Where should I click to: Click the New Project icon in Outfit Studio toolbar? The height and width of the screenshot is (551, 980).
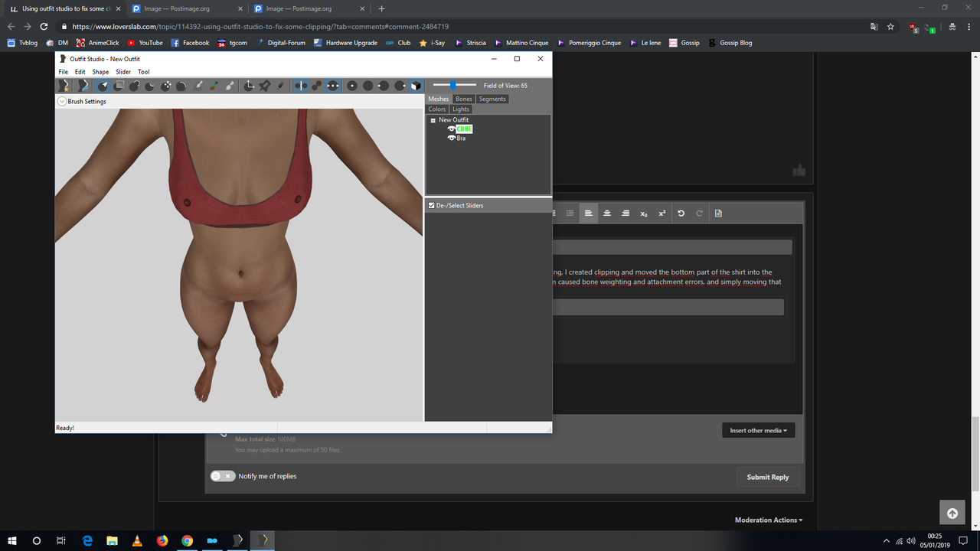click(x=65, y=86)
